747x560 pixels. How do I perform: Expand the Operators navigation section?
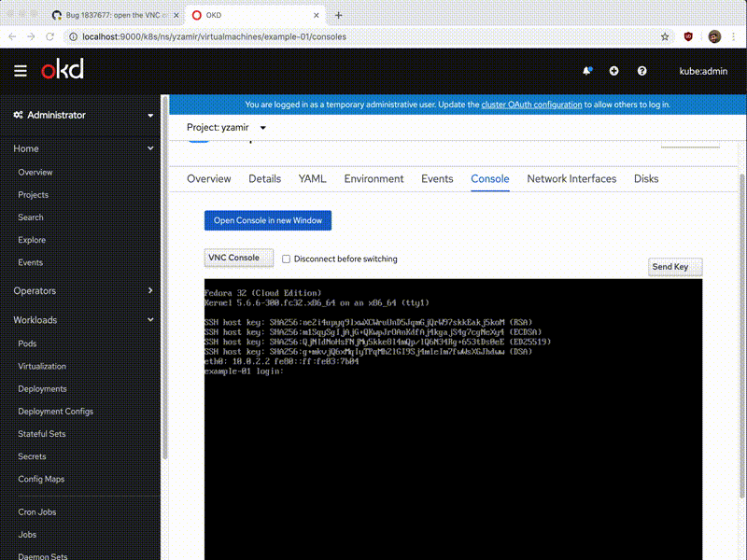[x=83, y=290]
